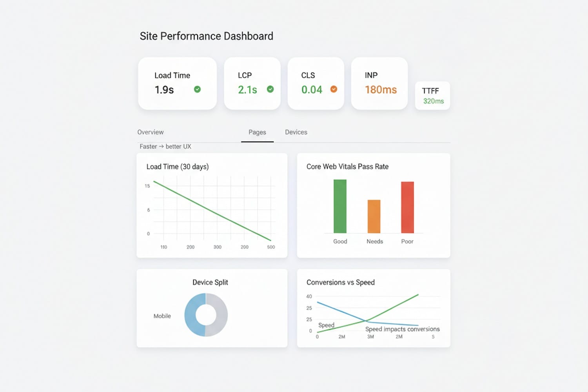Screen dimensions: 588x392
Task: Click the Mobile legend label
Action: [x=162, y=316]
